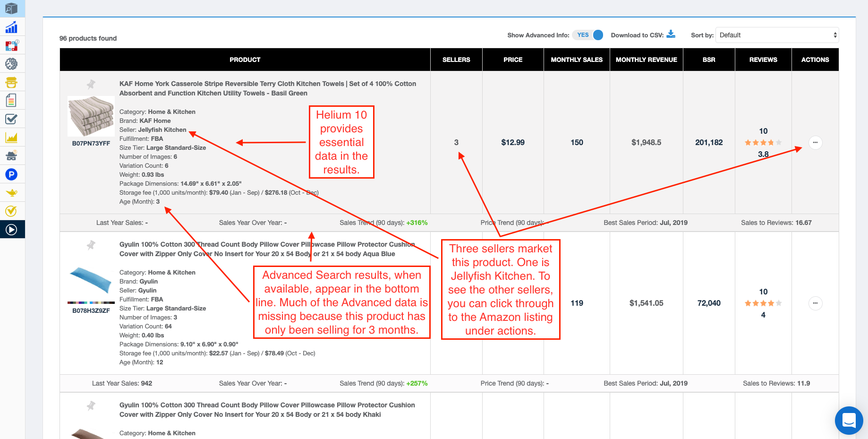868x439 pixels.
Task: Click the sellers count 3 cell
Action: click(456, 142)
